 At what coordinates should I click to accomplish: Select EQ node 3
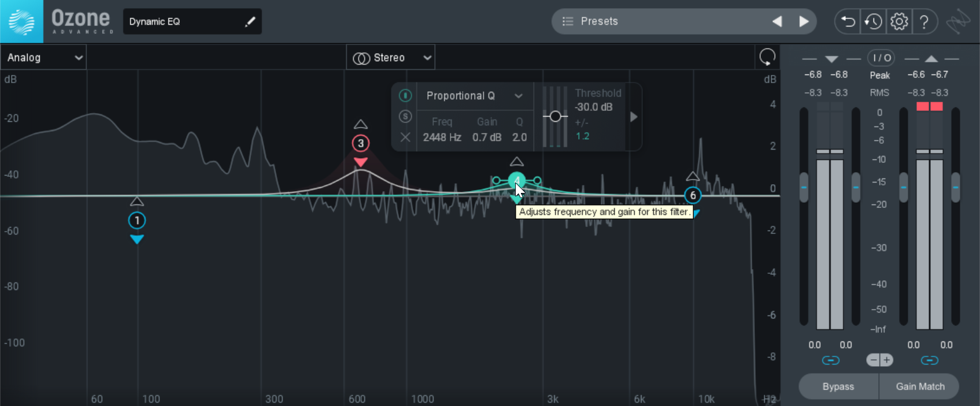click(361, 143)
